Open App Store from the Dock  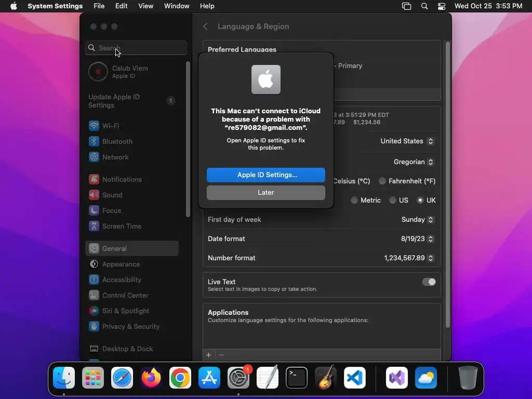tap(209, 378)
